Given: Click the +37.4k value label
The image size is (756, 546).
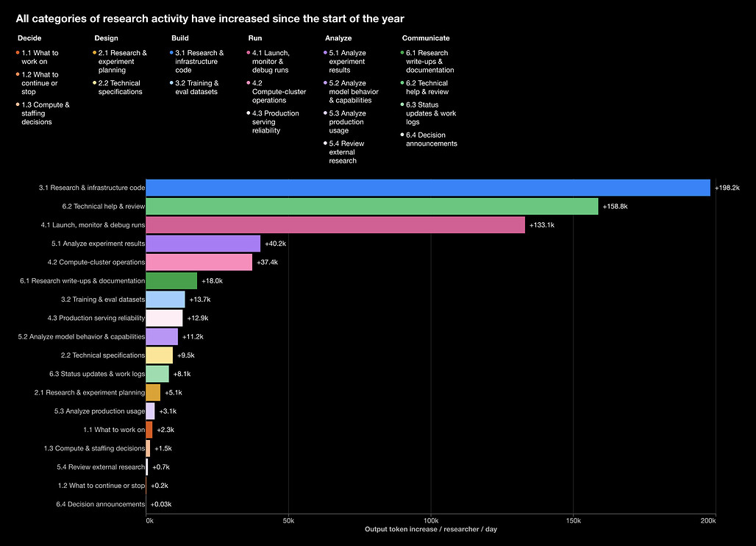Looking at the screenshot, I should pyautogui.click(x=267, y=263).
